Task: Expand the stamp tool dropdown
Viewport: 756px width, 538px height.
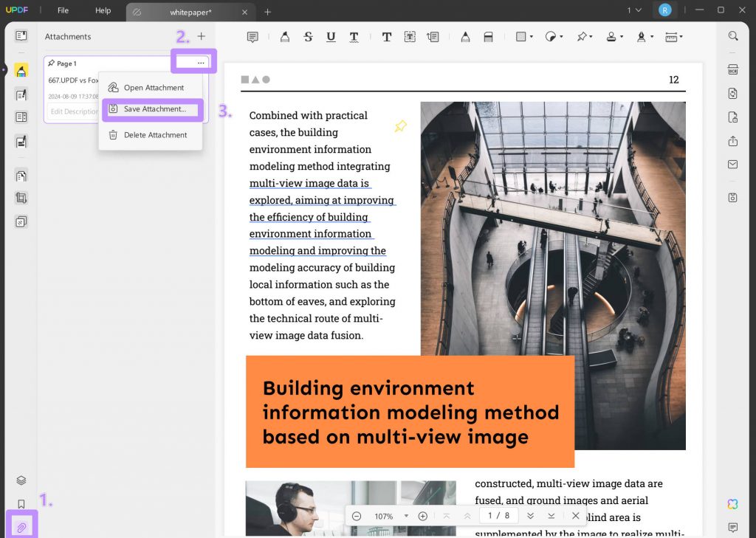Action: (x=622, y=36)
